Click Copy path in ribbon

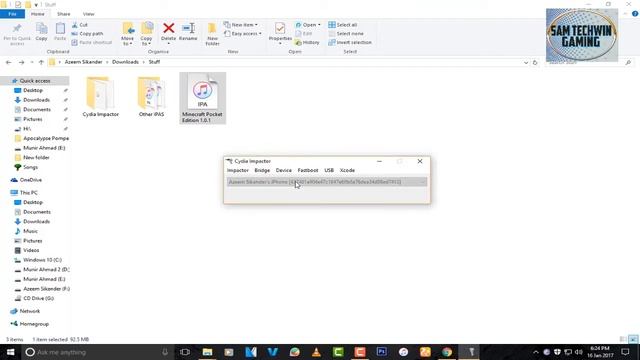87,33
